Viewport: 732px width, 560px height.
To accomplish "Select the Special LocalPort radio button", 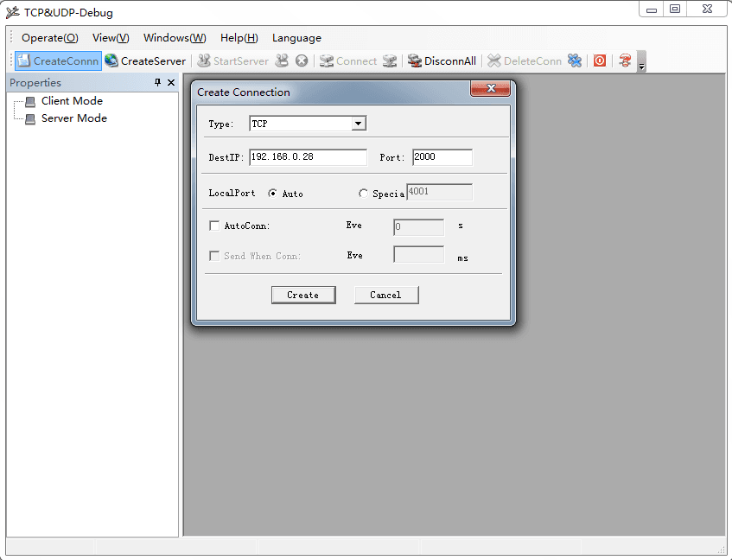I will [x=363, y=194].
